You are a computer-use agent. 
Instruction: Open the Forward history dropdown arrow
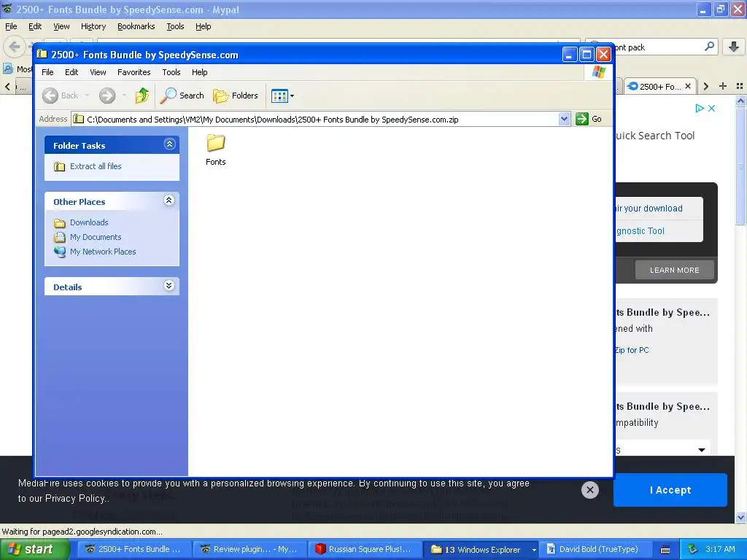[124, 96]
